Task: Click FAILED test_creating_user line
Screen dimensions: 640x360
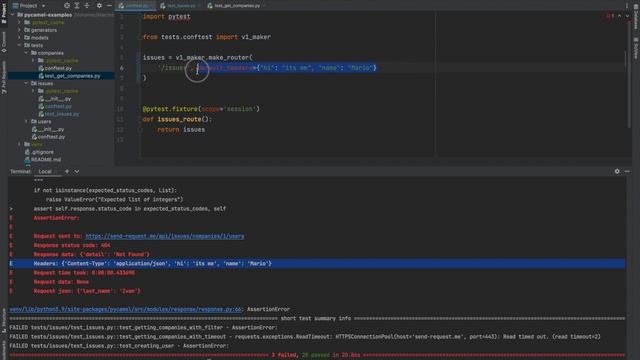Action: pyautogui.click(x=119, y=346)
